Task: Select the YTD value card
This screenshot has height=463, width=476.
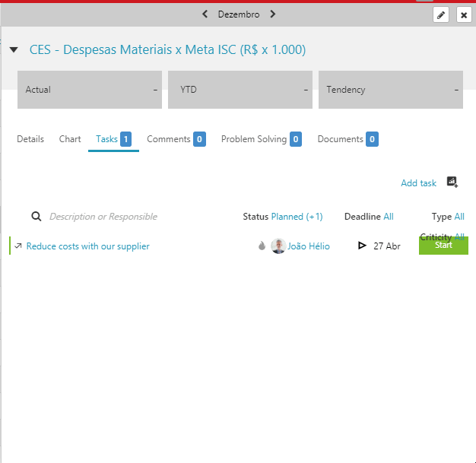Action: click(240, 90)
